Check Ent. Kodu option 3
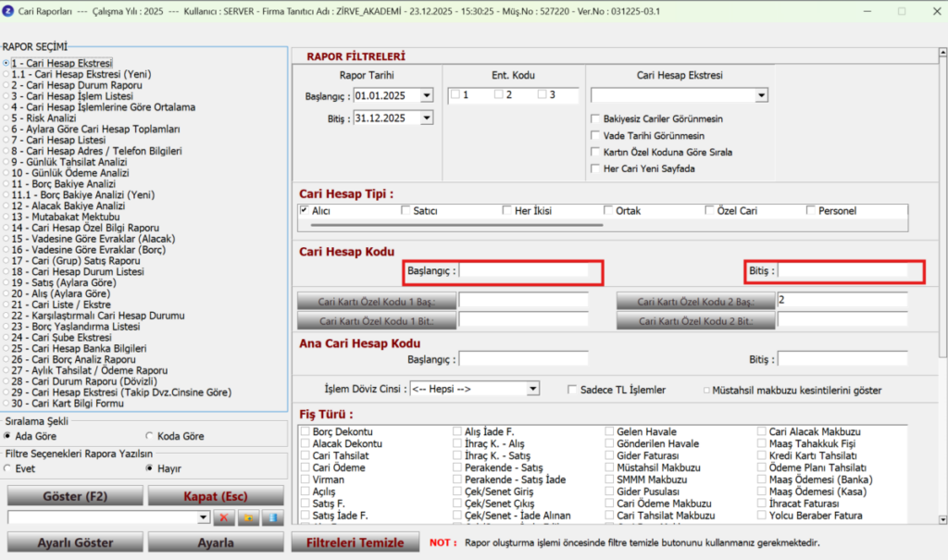Viewport: 948px width, 560px height. pos(543,94)
